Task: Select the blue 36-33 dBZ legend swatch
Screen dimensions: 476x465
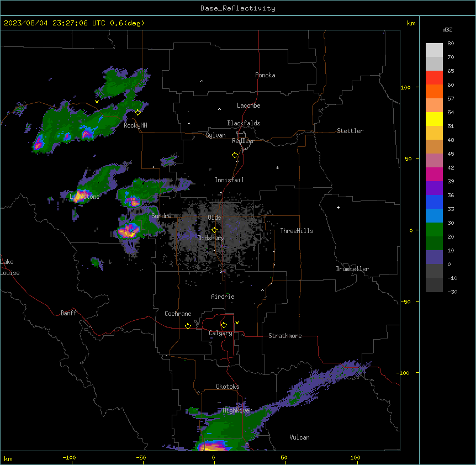Action: tap(434, 202)
